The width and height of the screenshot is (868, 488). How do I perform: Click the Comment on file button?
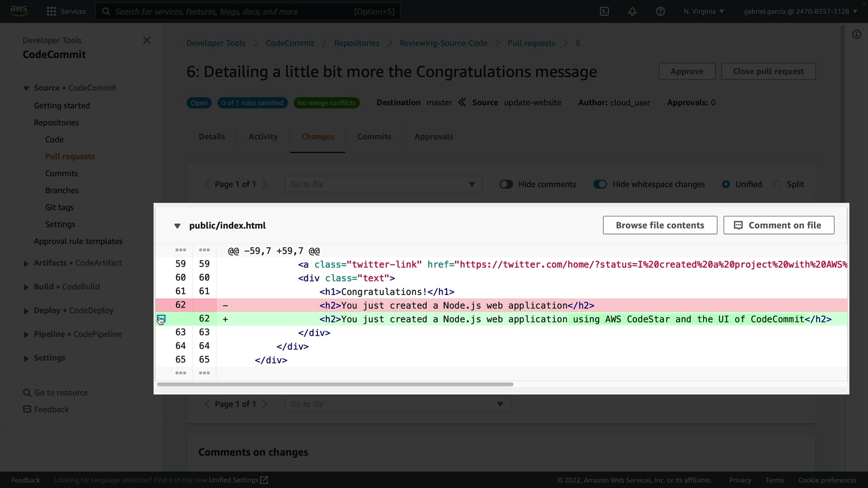(x=778, y=225)
